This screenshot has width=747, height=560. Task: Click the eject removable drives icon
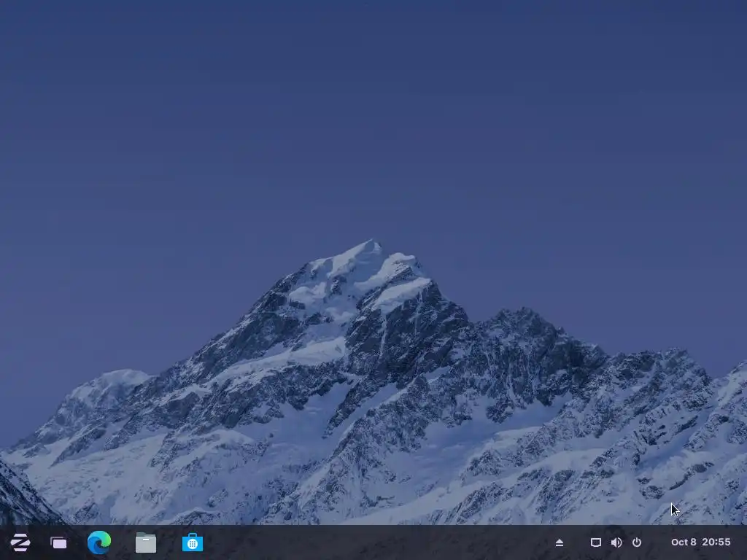pos(560,542)
